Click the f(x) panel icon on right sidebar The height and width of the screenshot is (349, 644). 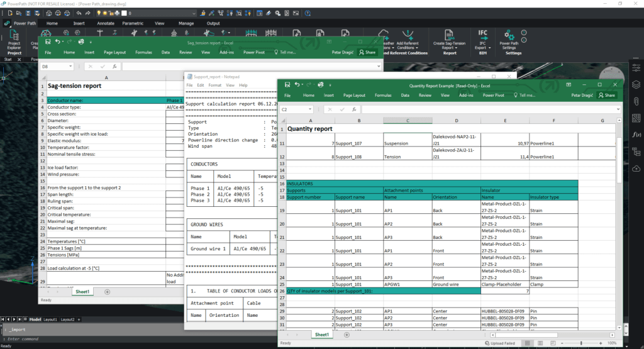click(636, 135)
